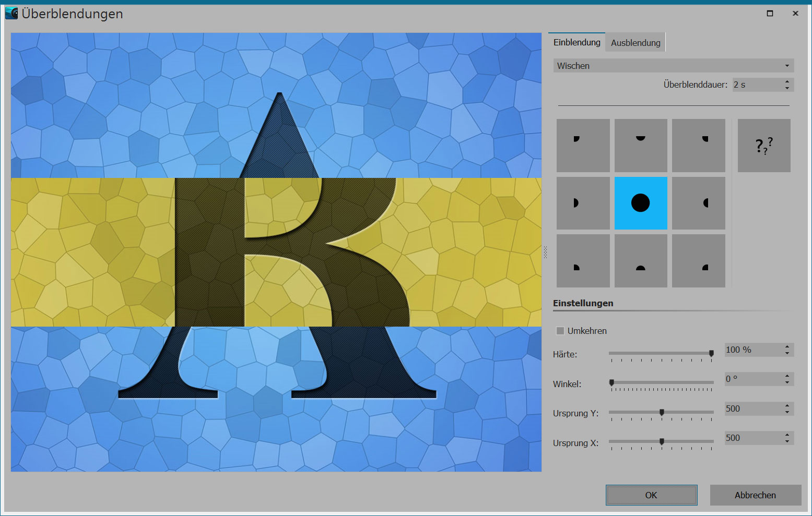Image resolution: width=812 pixels, height=516 pixels.
Task: Select the left-middle origin wipe icon
Action: pyautogui.click(x=583, y=203)
